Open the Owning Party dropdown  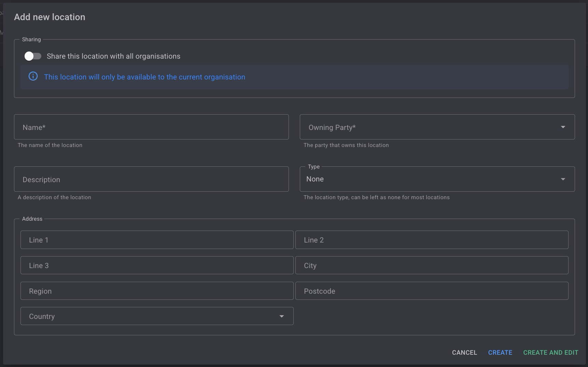[x=437, y=127]
